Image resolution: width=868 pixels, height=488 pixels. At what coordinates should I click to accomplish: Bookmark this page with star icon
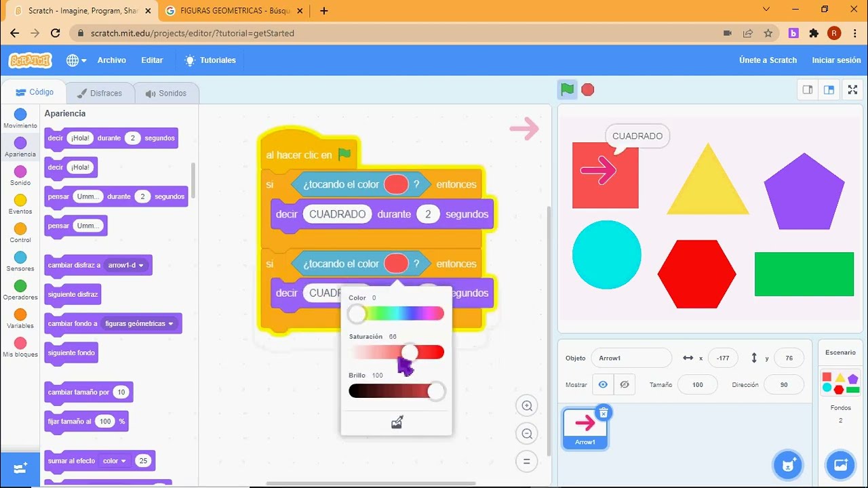tap(768, 33)
